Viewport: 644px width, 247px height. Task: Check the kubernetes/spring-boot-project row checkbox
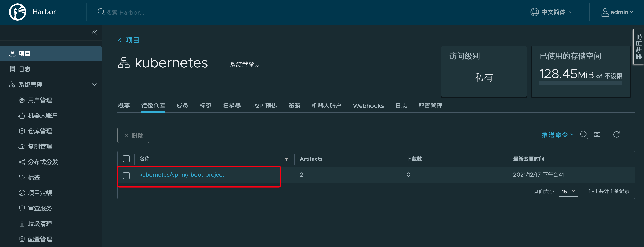[x=126, y=175]
